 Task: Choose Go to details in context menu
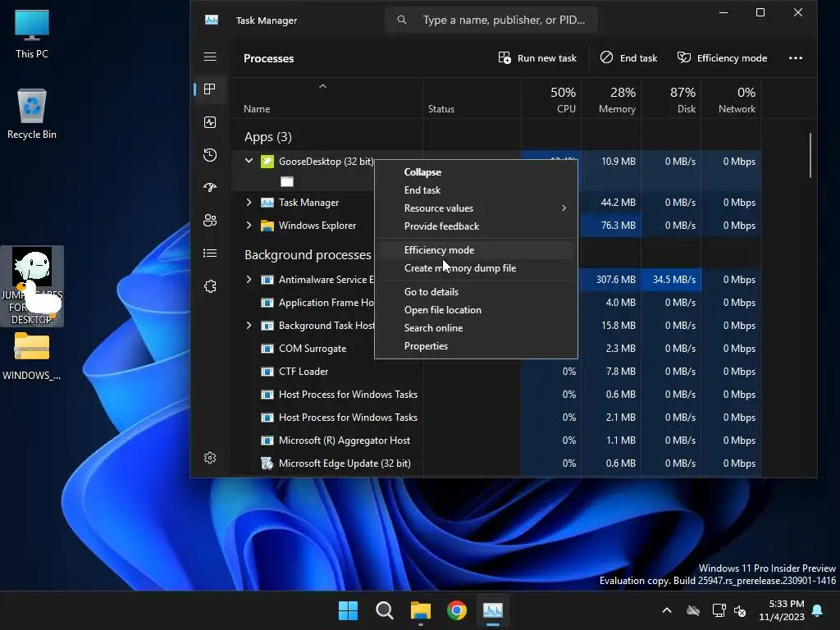coord(476,292)
